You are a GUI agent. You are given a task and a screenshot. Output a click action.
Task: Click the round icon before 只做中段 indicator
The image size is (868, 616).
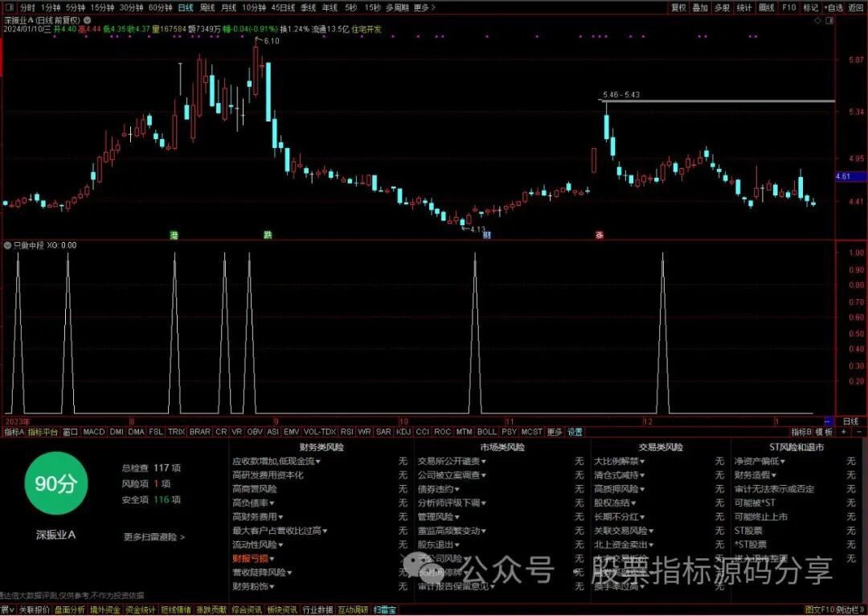pyautogui.click(x=8, y=244)
